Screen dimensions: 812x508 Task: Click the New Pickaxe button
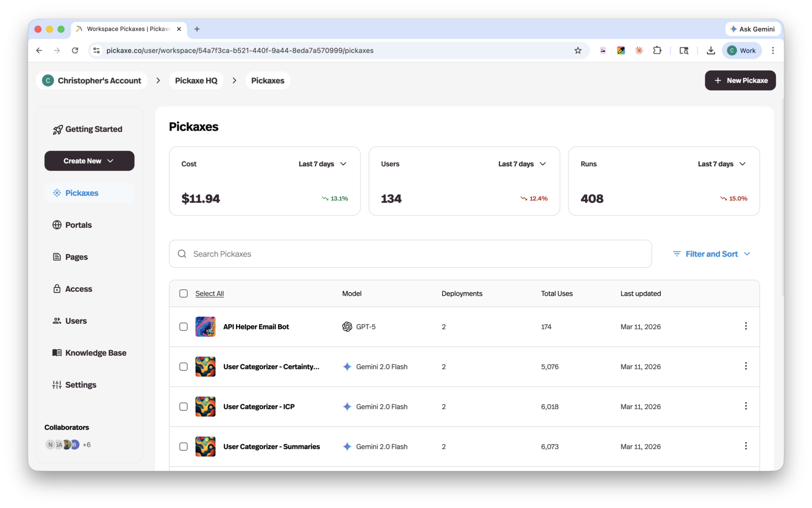740,80
